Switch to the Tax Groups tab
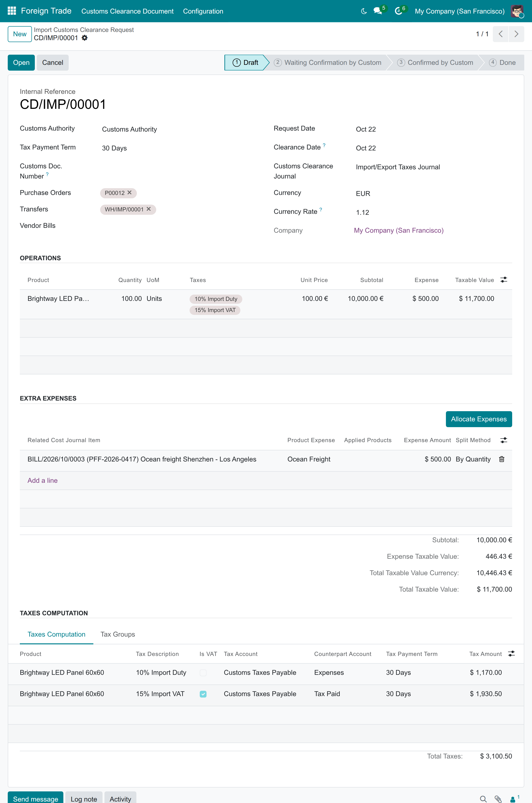The image size is (532, 803). [x=118, y=634]
